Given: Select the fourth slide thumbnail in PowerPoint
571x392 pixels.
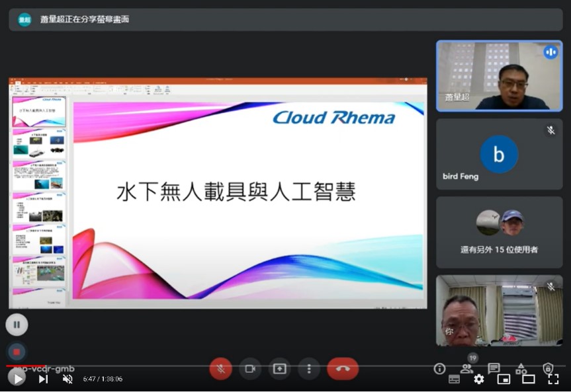Looking at the screenshot, I should pos(39,208).
